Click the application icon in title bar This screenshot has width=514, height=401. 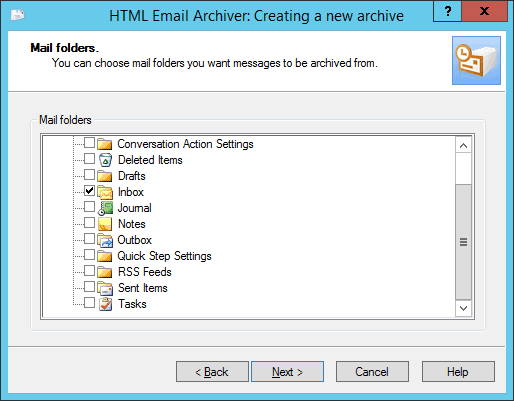(17, 15)
